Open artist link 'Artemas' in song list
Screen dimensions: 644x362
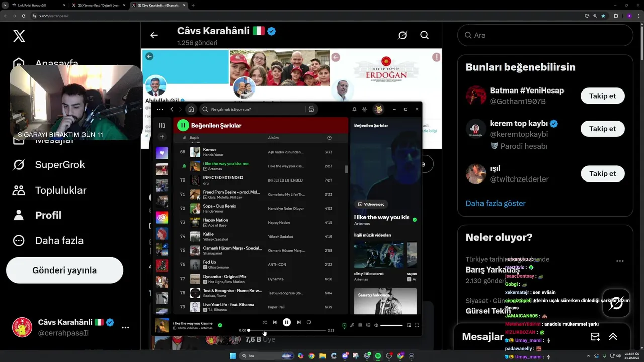click(215, 169)
